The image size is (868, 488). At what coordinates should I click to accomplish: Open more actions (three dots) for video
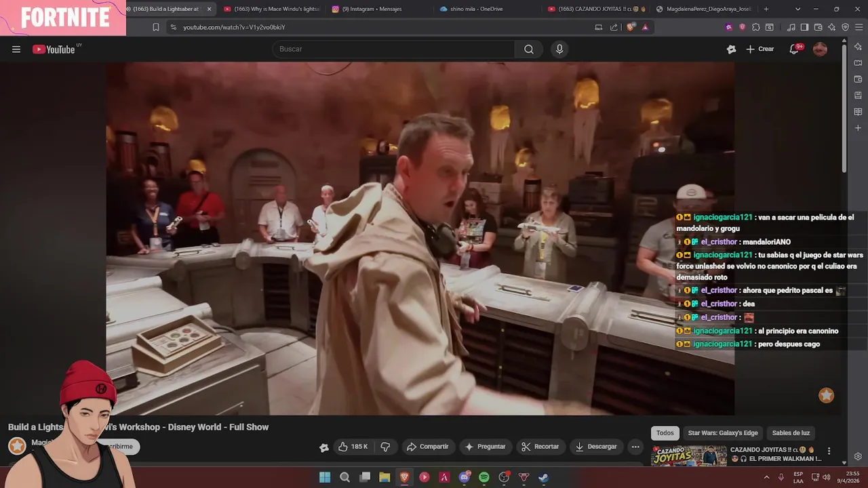(x=635, y=447)
